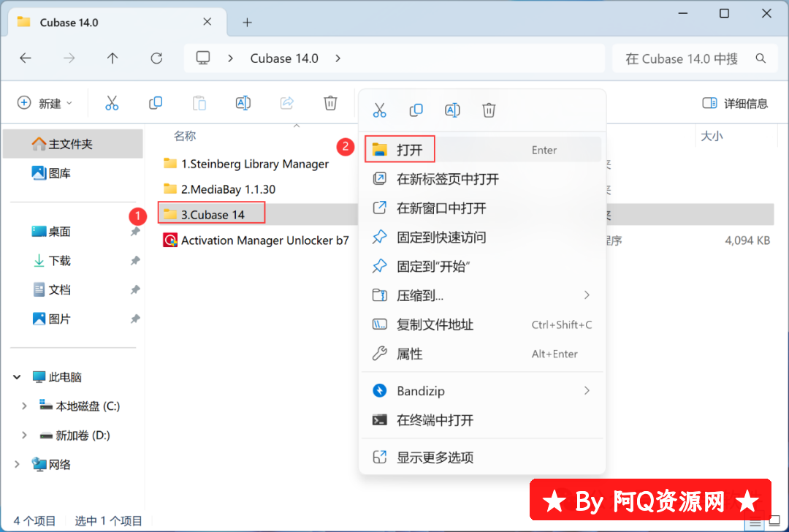Click the 在 Cubase 14.0 中搜 search box
Viewport: 789px width, 532px height.
[682, 59]
